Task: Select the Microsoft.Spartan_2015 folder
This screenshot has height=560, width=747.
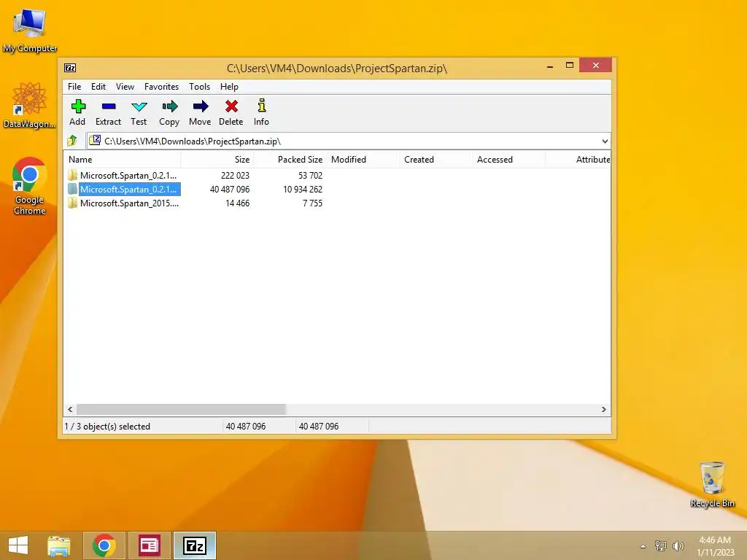Action: (x=129, y=203)
